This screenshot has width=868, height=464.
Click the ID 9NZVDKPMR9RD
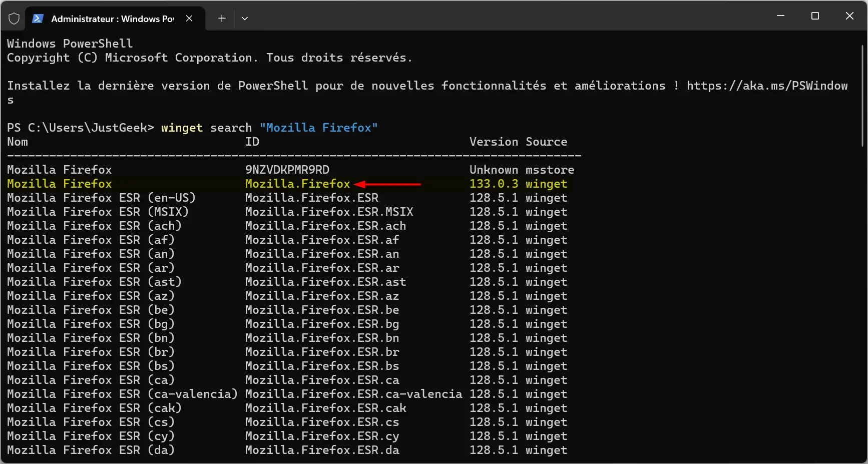coord(287,170)
